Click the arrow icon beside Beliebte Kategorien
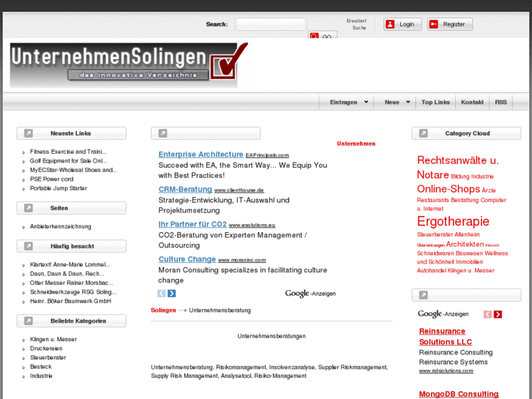Viewport: 532px width, 399px height. coord(29,321)
